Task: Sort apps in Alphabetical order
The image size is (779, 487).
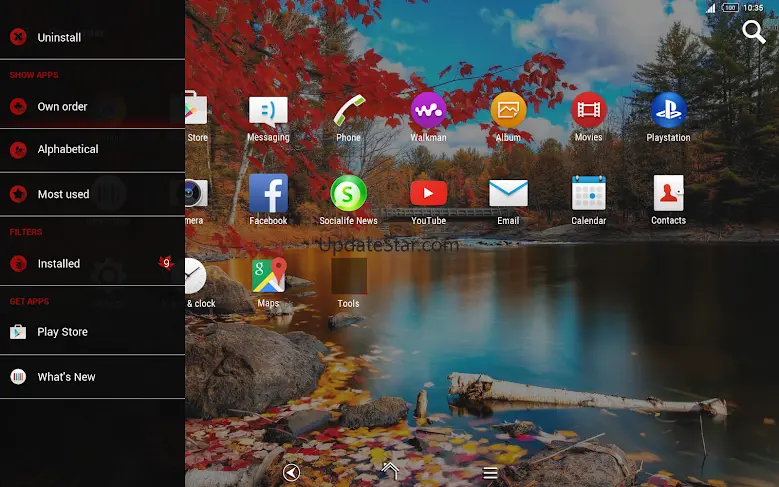Action: click(x=68, y=149)
